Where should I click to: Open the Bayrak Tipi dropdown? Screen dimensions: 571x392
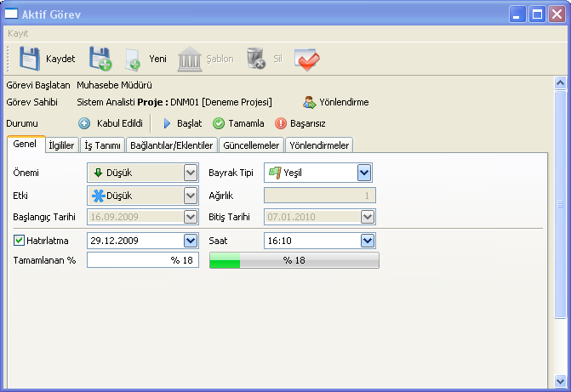pos(364,173)
